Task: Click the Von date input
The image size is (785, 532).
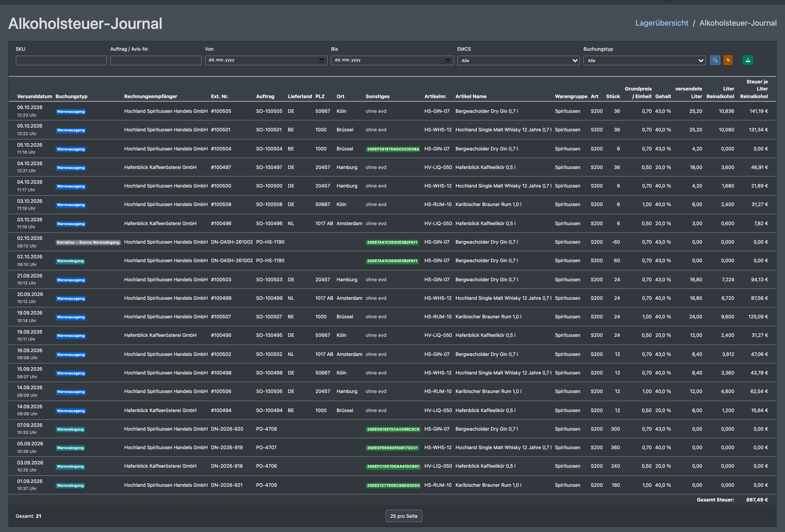Action: [x=266, y=61]
